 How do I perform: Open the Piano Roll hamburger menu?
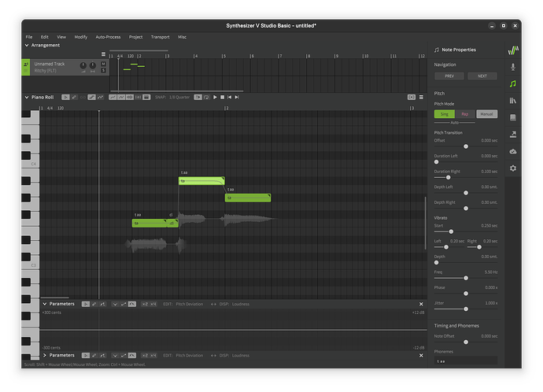(x=421, y=98)
